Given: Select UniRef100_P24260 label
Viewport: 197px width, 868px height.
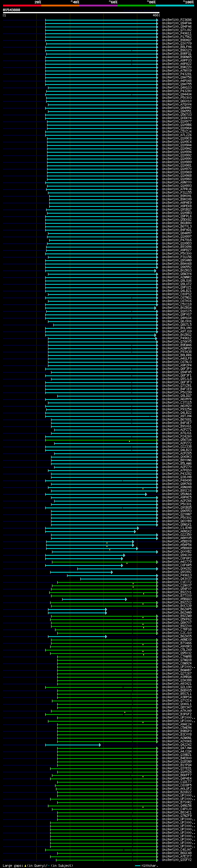Looking at the screenshot, I should pos(177,436).
